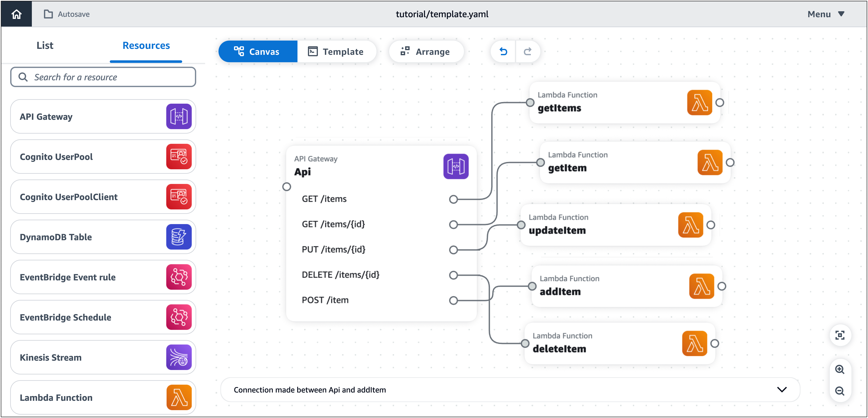Viewport: 868px width, 418px height.
Task: Click the zoom in icon
Action: click(x=840, y=369)
